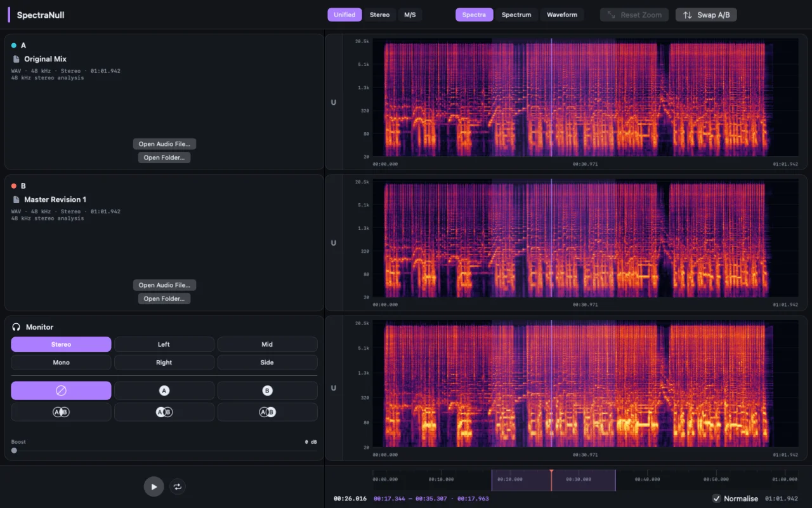Switch channel view to M/S
Screen dimensions: 812x508
point(410,15)
